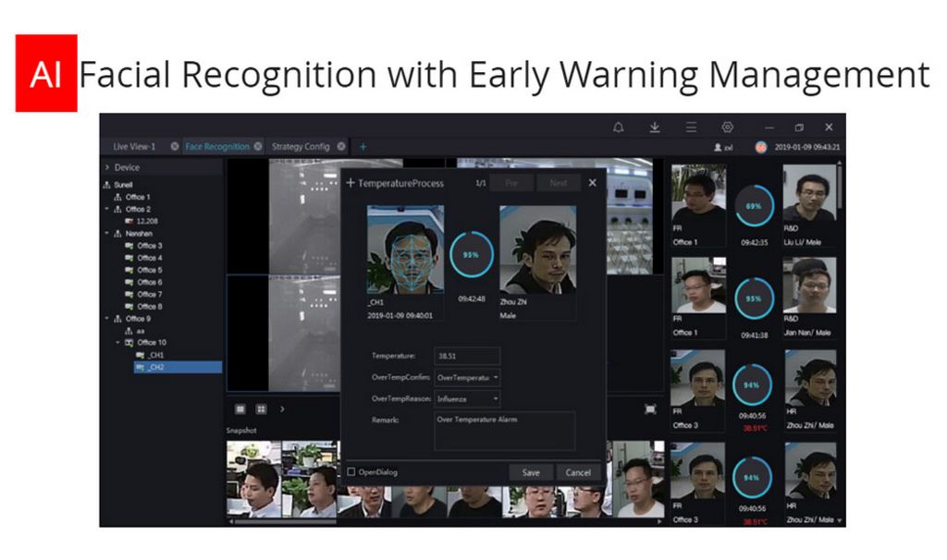This screenshot has height=560, width=947.
Task: Close the Face Recognition tab
Action: pyautogui.click(x=258, y=146)
